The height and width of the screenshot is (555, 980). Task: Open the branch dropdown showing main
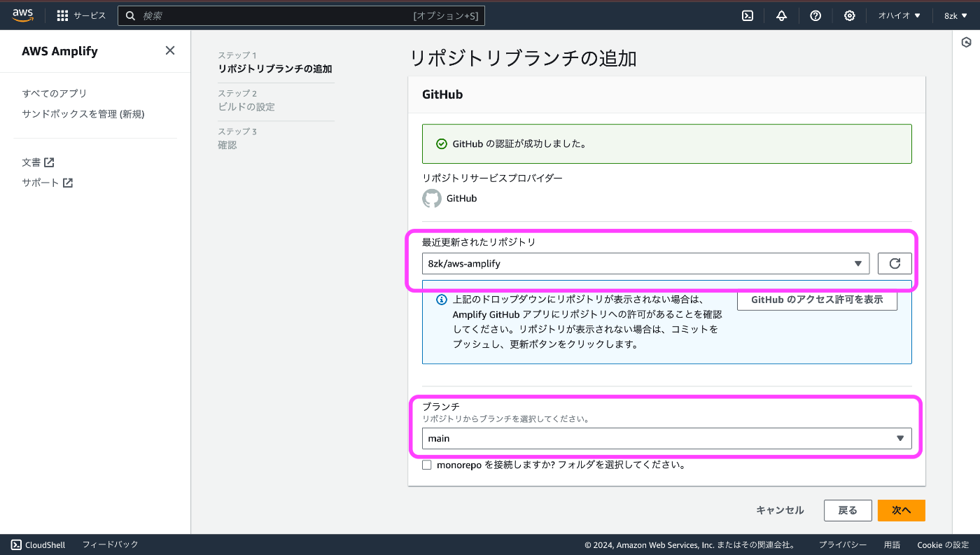pos(666,438)
